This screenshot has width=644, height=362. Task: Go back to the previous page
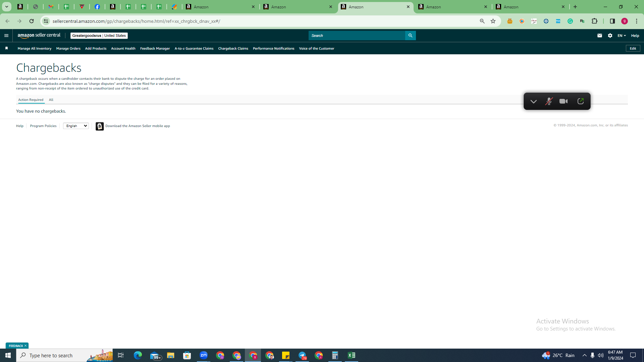7,21
